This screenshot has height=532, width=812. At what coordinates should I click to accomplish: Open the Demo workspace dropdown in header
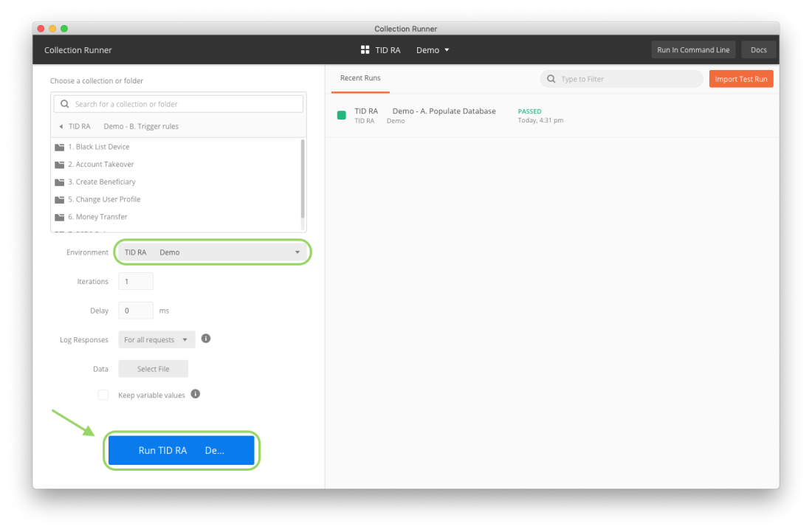coord(433,49)
